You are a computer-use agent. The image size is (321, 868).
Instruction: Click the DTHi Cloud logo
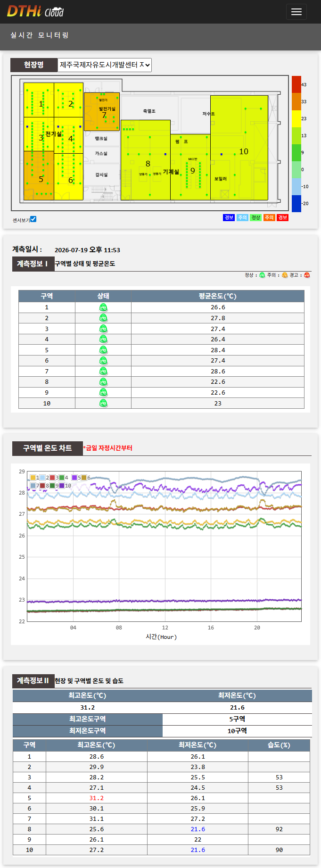[x=35, y=11]
